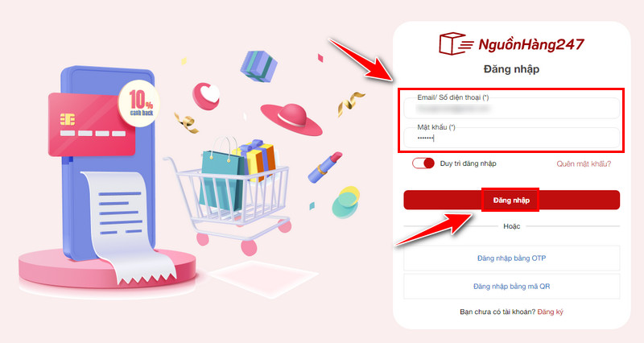Focus the Email/ Số điện thoại field
This screenshot has width=644, height=343.
pyautogui.click(x=511, y=108)
